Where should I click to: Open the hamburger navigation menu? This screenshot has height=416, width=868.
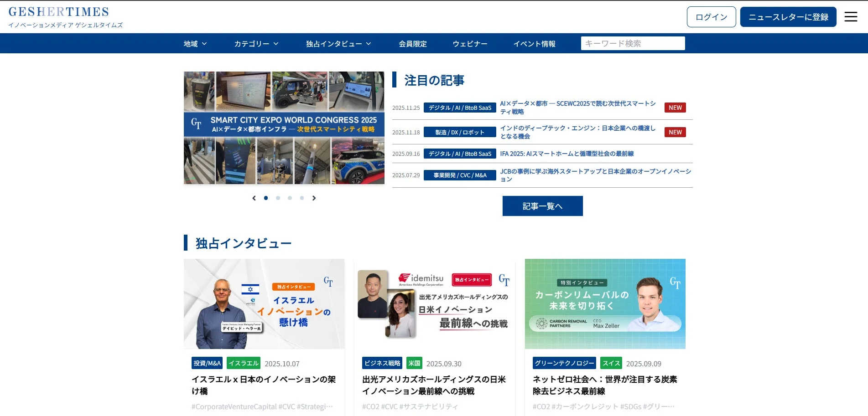tap(850, 16)
